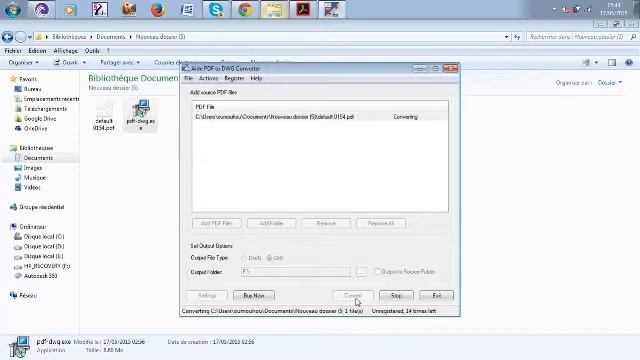The image size is (640, 360).
Task: Click Explorer's Forward navigation arrow
Action: click(20, 37)
